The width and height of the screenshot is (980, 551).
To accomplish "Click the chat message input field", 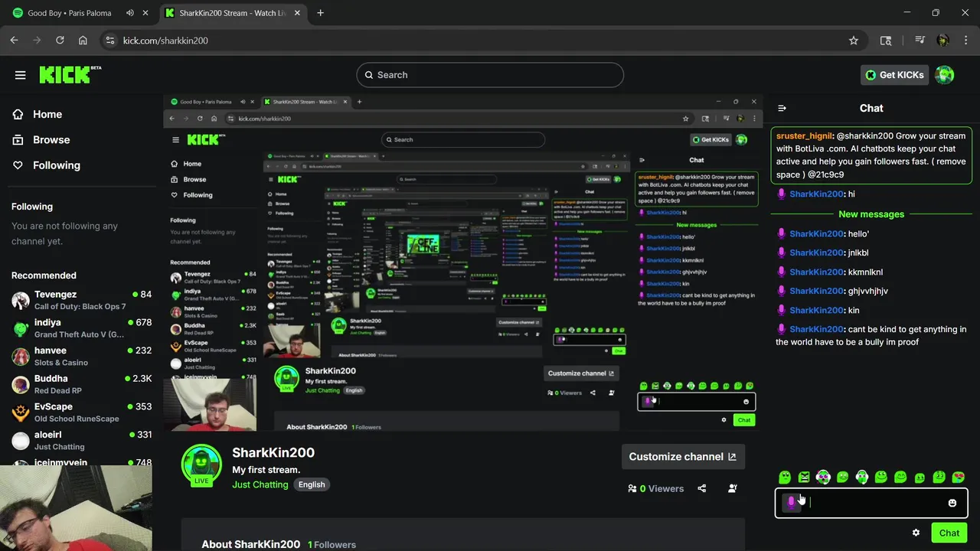I will [873, 503].
